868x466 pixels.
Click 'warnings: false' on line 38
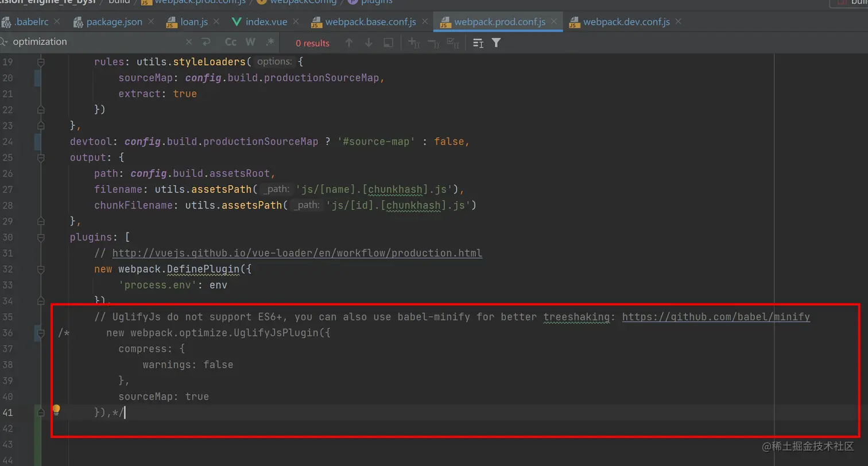(x=188, y=364)
